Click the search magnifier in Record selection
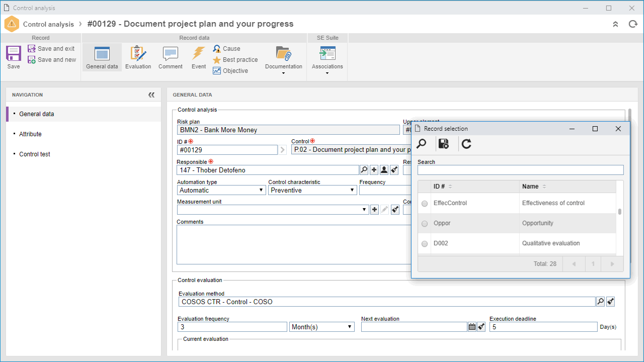 click(422, 144)
